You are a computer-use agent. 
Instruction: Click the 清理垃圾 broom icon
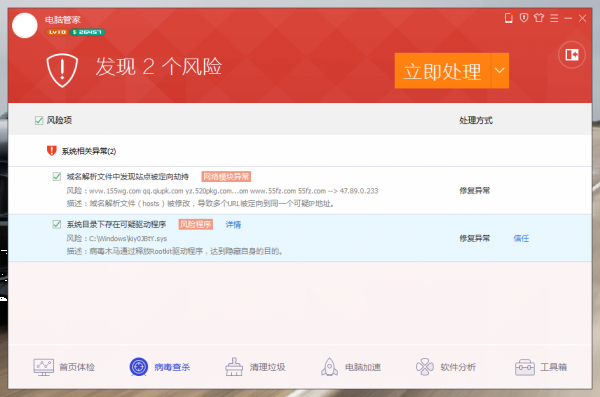(x=234, y=367)
